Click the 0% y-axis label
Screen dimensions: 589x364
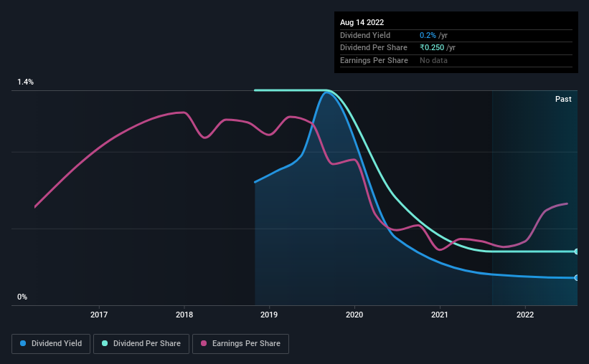pos(22,297)
